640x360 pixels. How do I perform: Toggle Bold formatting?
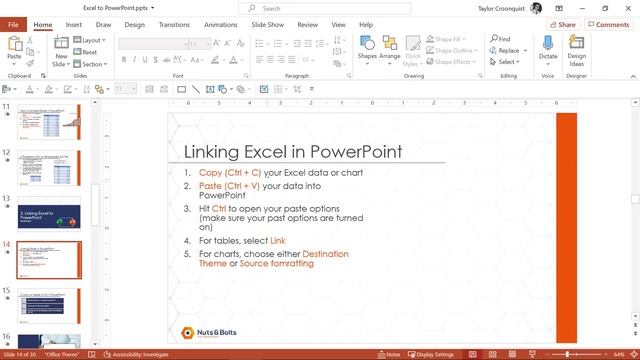[124, 60]
